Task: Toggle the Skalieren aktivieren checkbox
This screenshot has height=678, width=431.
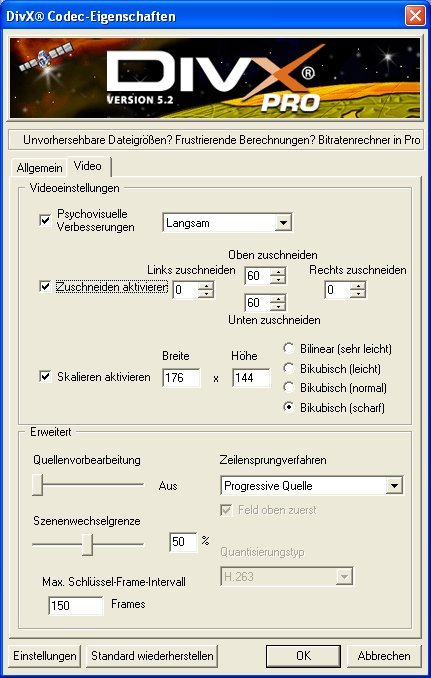Action: tap(45, 377)
